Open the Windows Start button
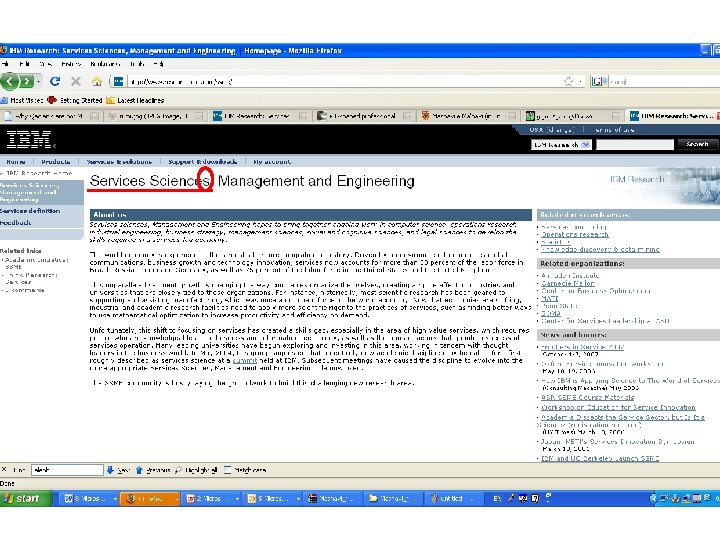 pos(26,498)
